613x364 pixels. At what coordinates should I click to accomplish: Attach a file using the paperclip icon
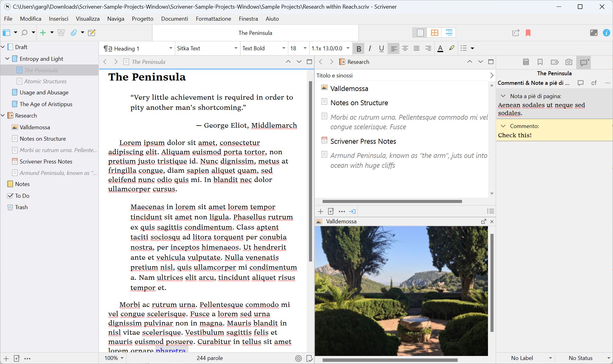(x=73, y=33)
